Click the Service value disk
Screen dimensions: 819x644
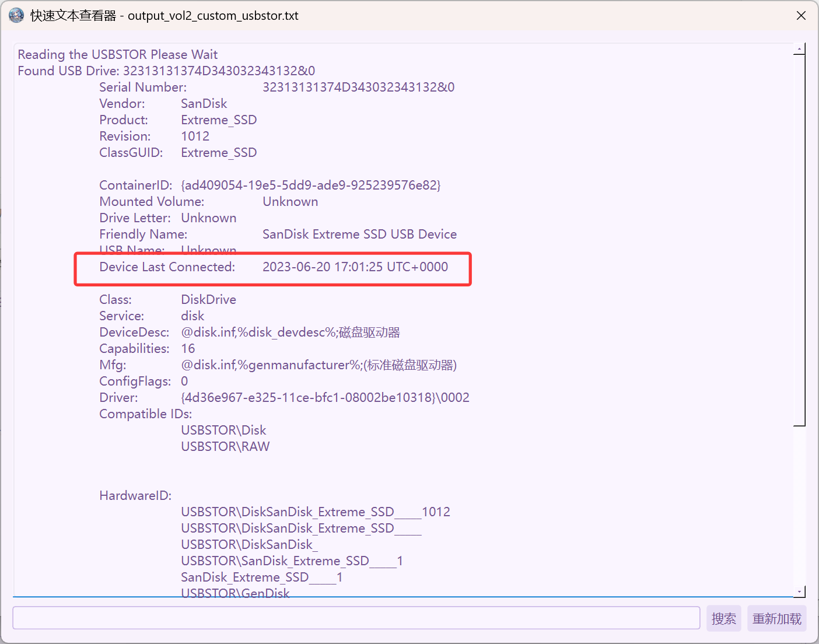tap(192, 316)
